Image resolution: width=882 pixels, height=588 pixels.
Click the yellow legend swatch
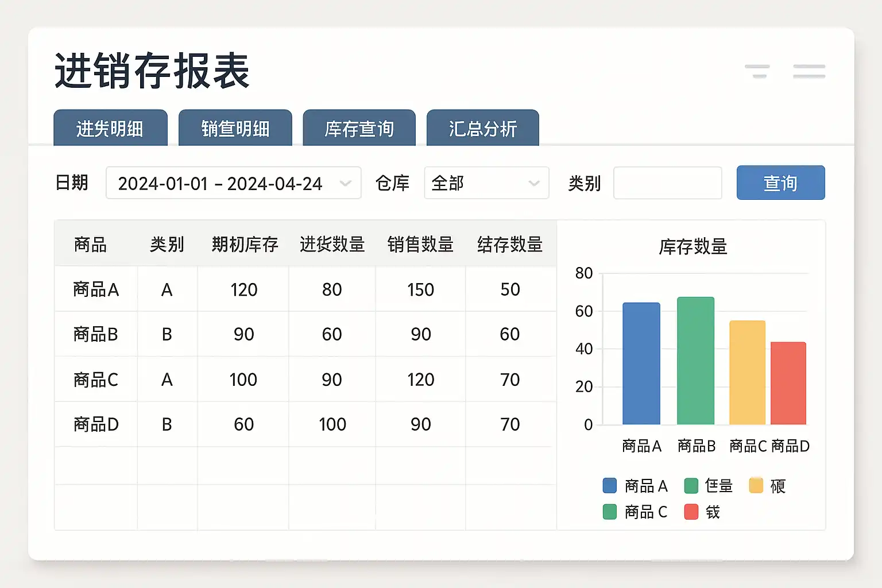click(x=756, y=486)
